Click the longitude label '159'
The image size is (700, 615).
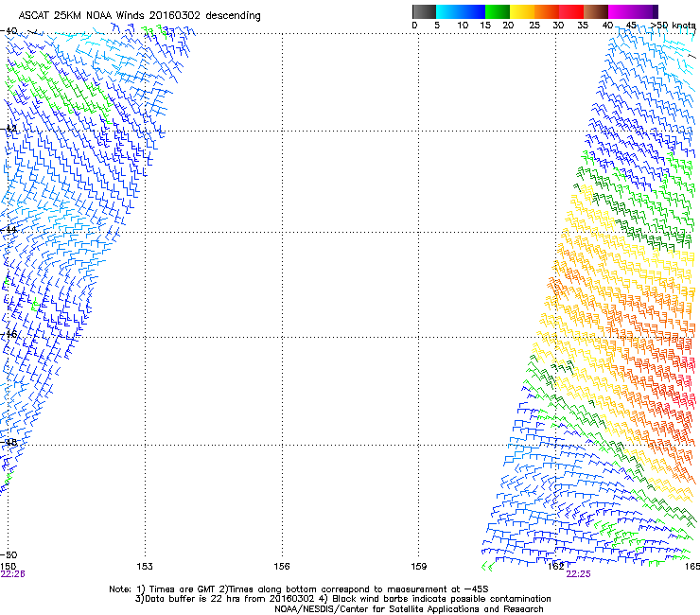point(419,567)
